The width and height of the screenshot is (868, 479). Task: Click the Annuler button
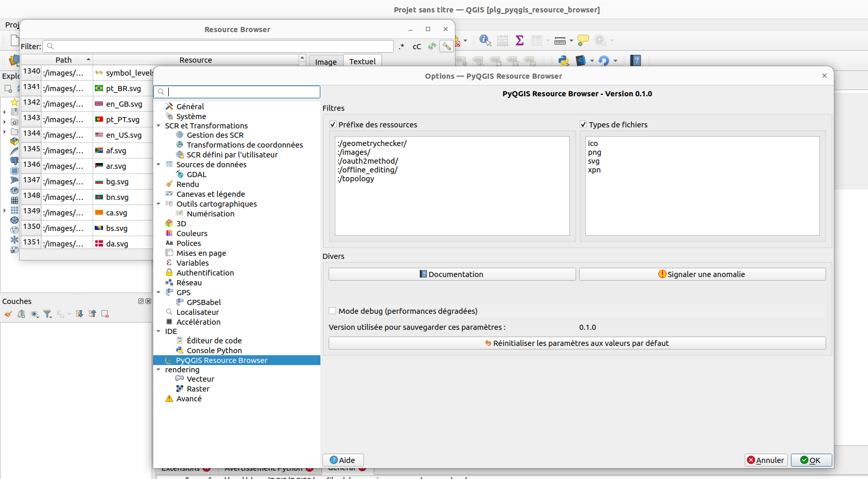coord(766,460)
